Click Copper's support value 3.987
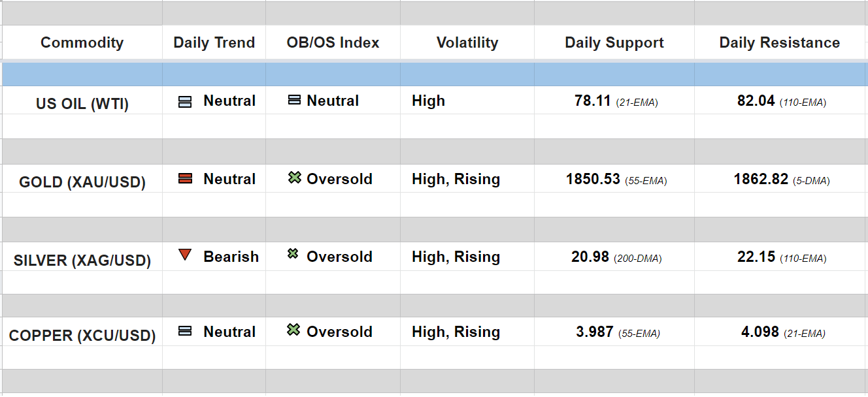This screenshot has width=868, height=397. [x=594, y=332]
